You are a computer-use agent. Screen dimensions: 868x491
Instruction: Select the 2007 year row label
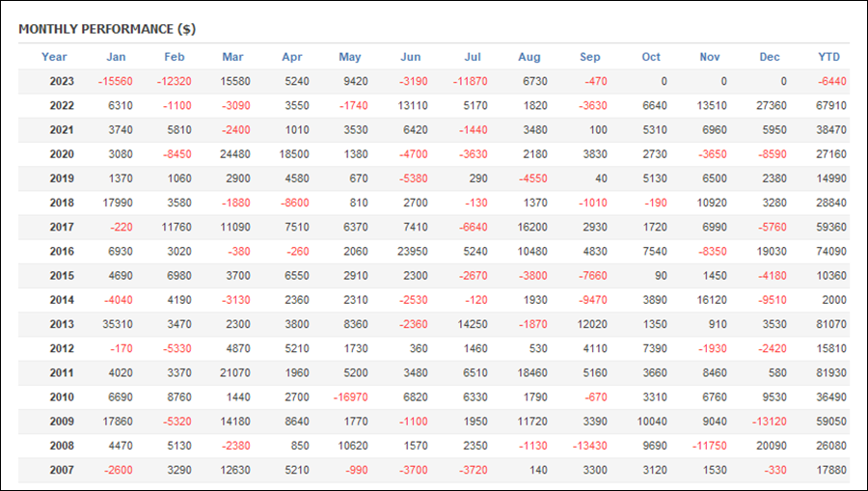point(62,470)
